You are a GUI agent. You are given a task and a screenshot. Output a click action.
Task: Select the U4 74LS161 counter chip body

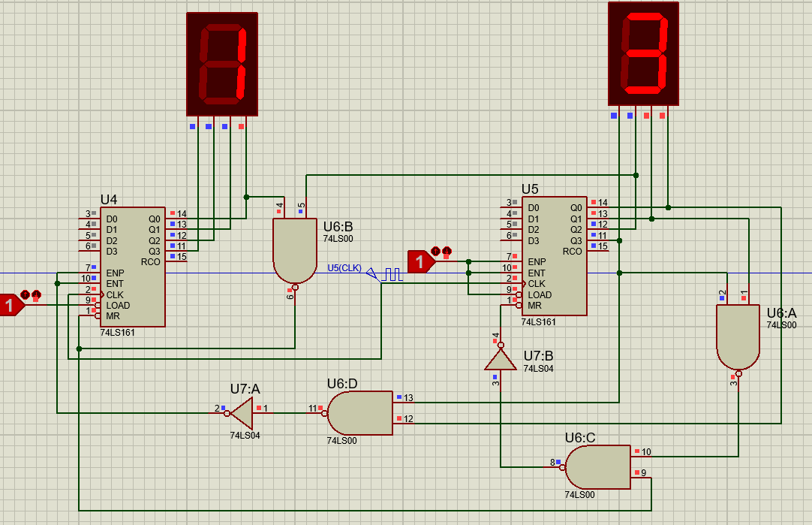[133, 267]
